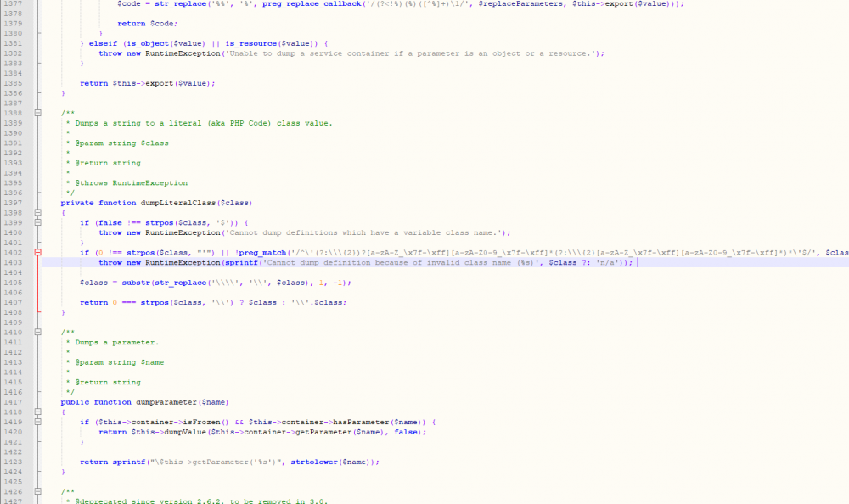Image resolution: width=849 pixels, height=504 pixels.
Task: Collapse the 'Dumps a parameter' comment fold
Action: pyautogui.click(x=36, y=332)
